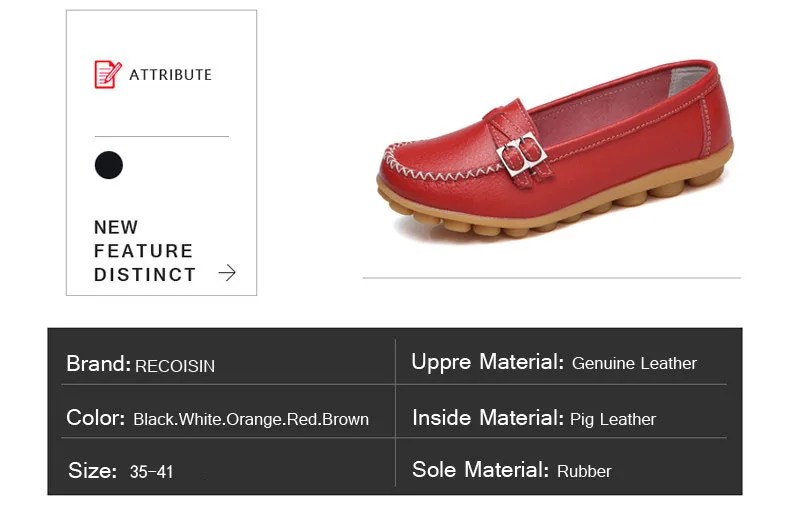Viewport: 790px width, 527px height.
Task: Click the ATTRIBUTE heading text
Action: click(x=170, y=75)
